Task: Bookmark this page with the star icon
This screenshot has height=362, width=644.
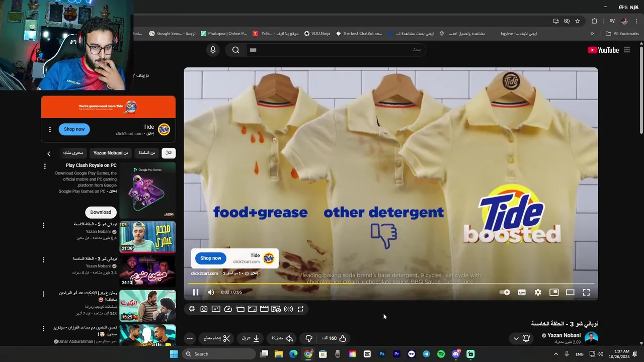Action: point(578,21)
